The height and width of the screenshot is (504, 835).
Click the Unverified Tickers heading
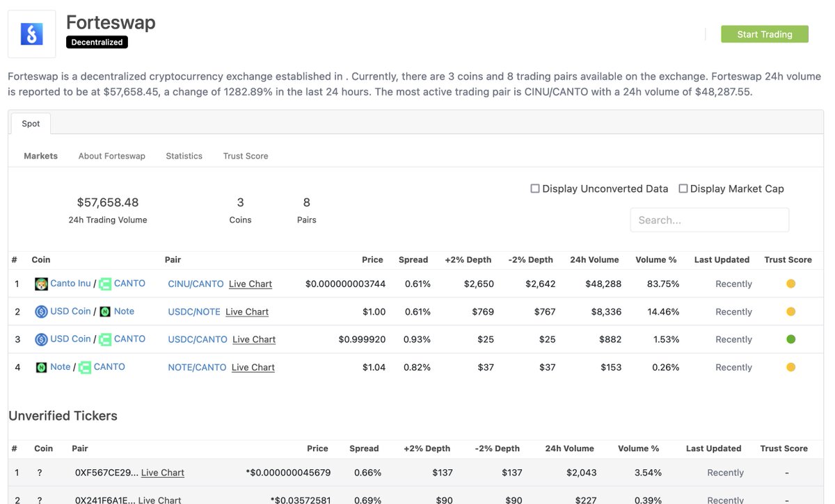point(63,416)
